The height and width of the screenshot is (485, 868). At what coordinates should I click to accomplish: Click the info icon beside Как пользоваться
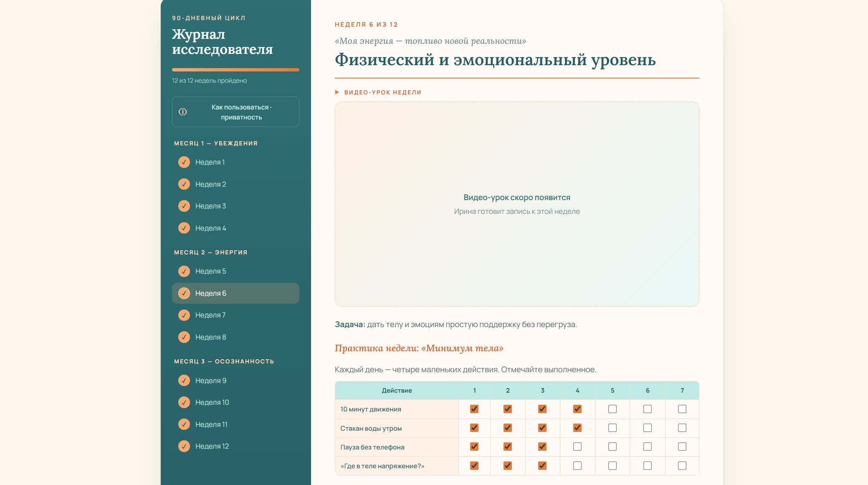182,112
